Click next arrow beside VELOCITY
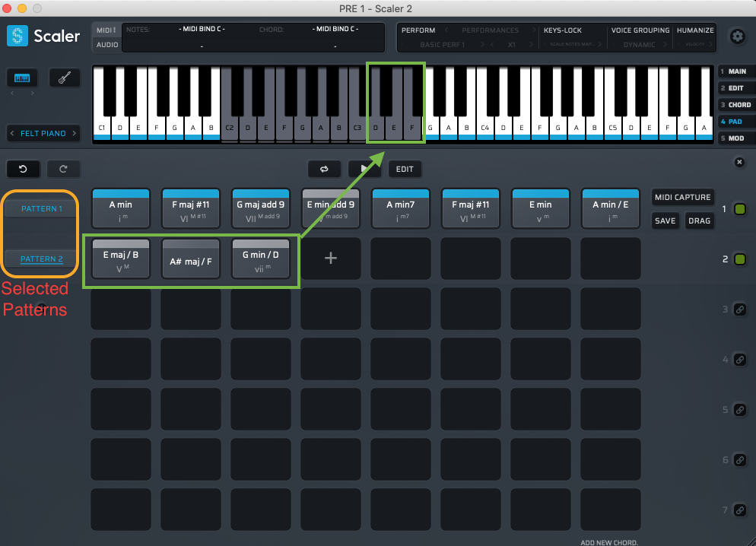This screenshot has width=756, height=546. pyautogui.click(x=710, y=45)
